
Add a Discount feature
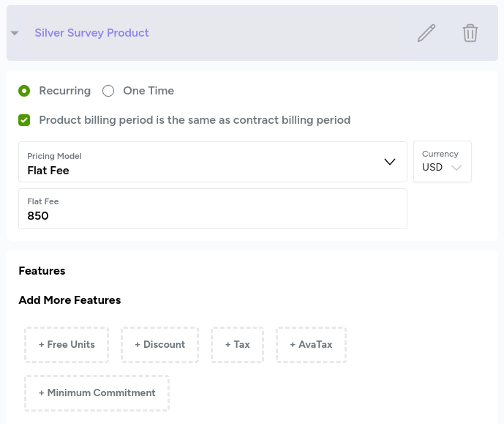[x=159, y=345]
